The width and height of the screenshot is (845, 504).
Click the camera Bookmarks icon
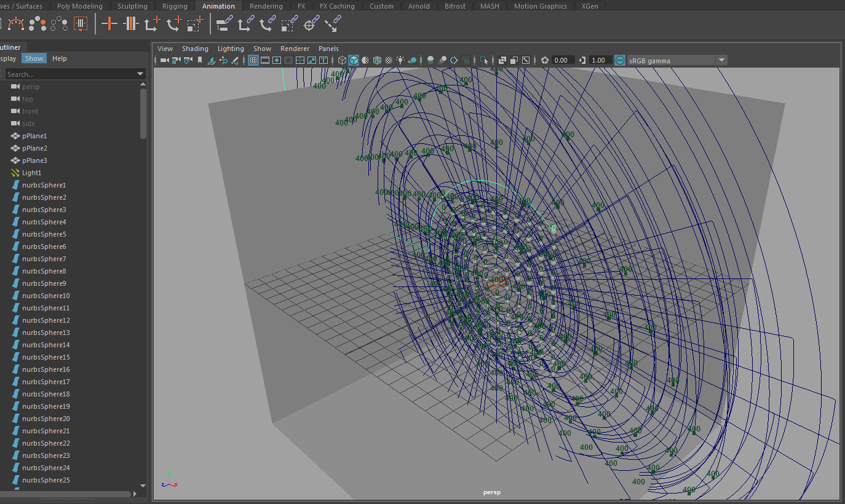pos(200,60)
